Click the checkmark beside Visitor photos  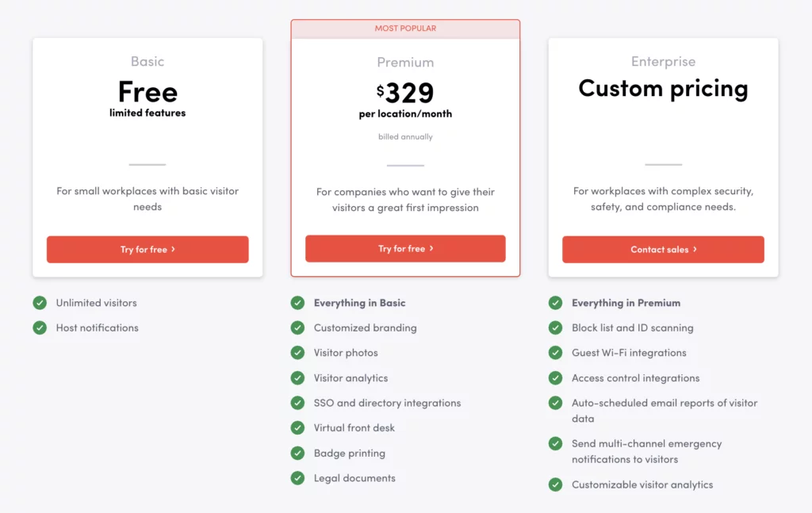click(x=297, y=353)
